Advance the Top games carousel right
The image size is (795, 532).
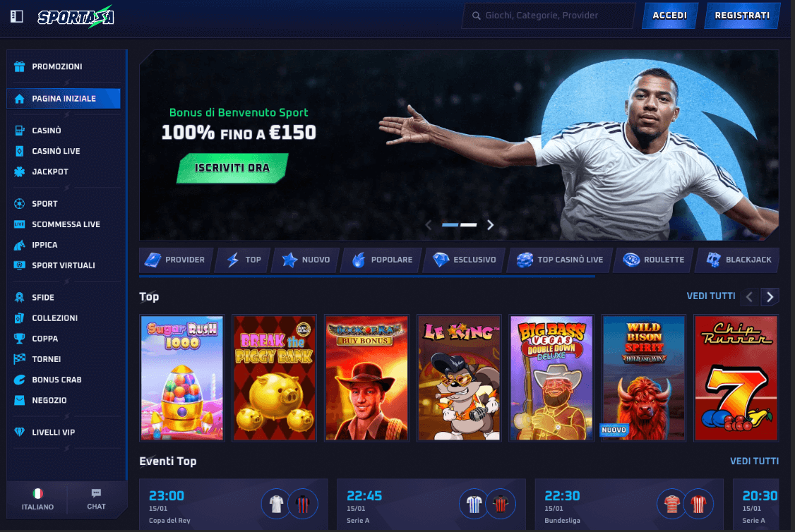(x=770, y=297)
